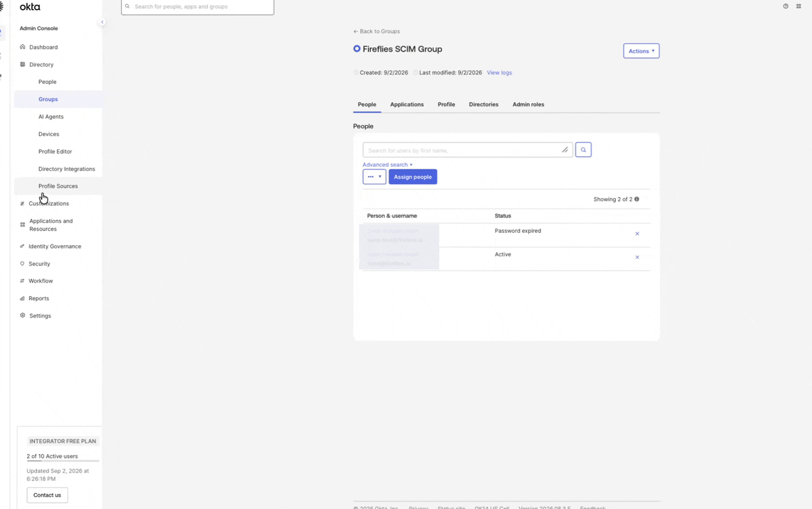Open AI Agents in the sidebar
The image size is (812, 509).
pos(51,116)
